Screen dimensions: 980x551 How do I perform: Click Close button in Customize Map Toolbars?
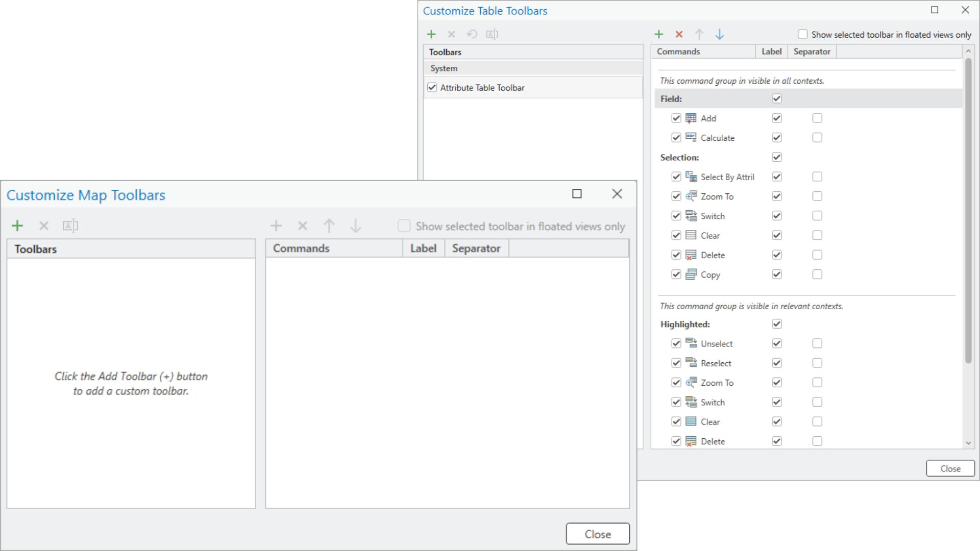(598, 534)
